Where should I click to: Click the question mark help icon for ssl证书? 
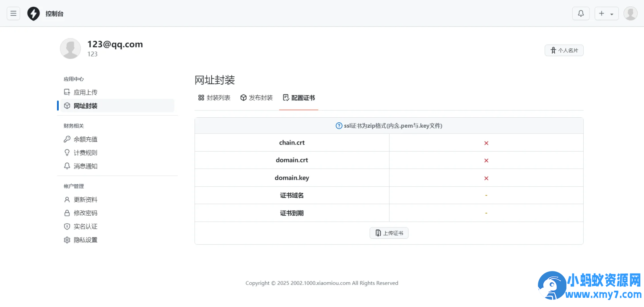[x=339, y=126]
